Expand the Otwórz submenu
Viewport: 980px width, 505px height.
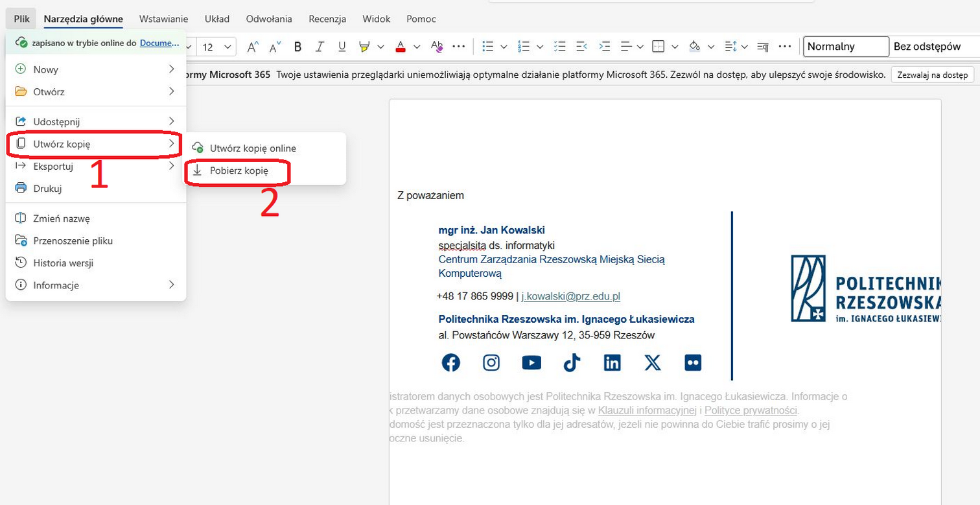[96, 91]
